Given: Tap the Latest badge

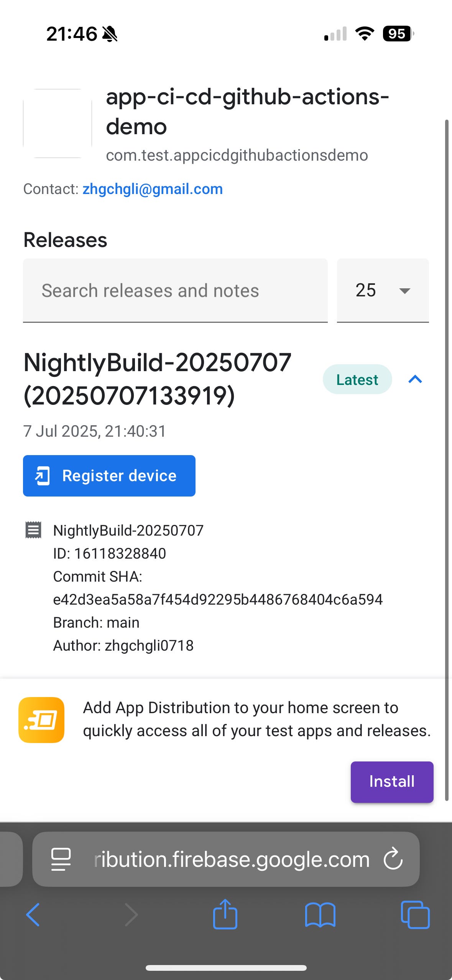Looking at the screenshot, I should (x=357, y=379).
